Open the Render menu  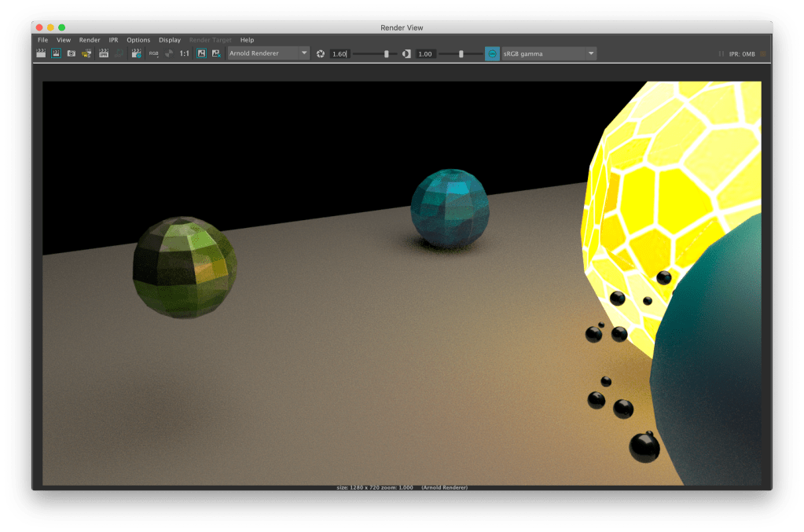(x=90, y=39)
